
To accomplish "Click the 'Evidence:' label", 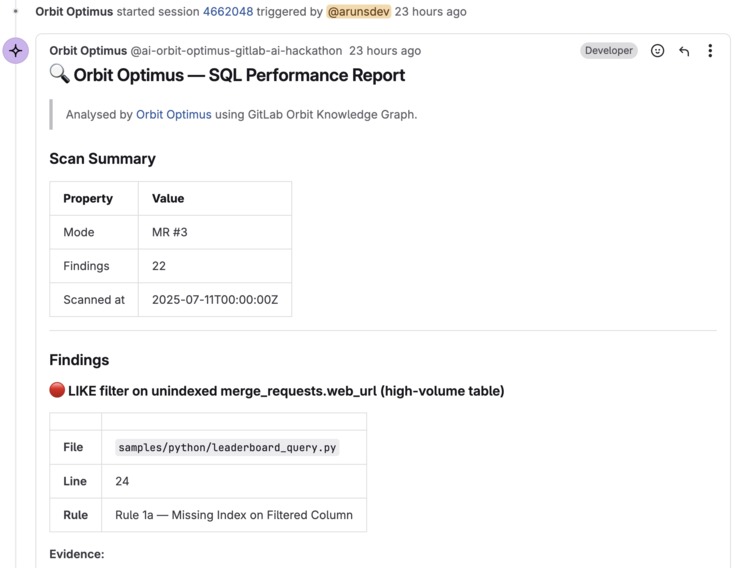I will point(77,554).
